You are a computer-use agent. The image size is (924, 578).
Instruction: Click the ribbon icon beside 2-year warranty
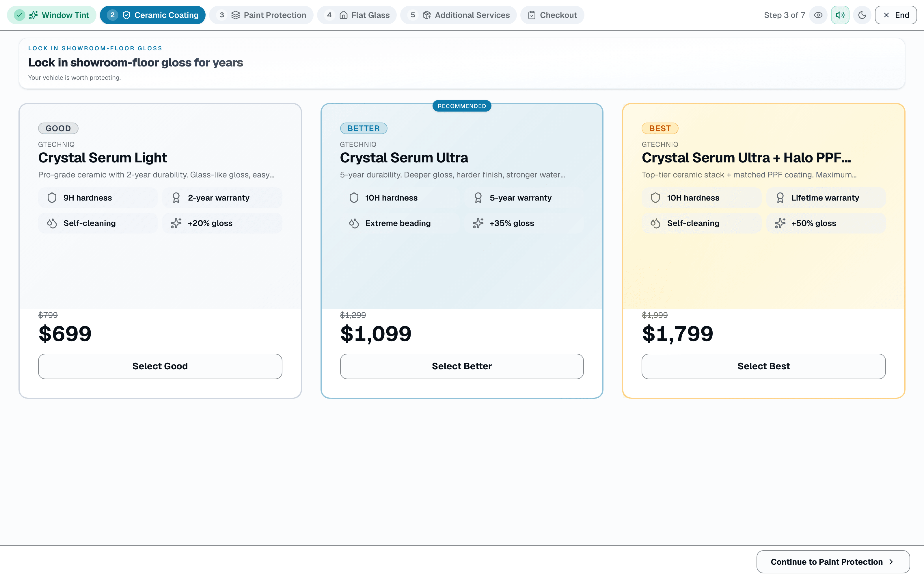tap(176, 198)
